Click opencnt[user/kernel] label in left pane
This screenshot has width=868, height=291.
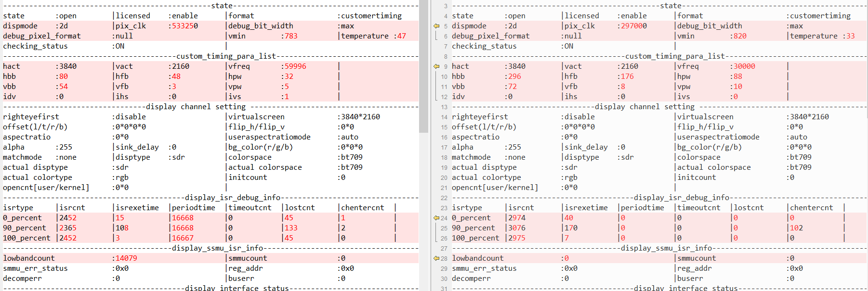pos(46,188)
